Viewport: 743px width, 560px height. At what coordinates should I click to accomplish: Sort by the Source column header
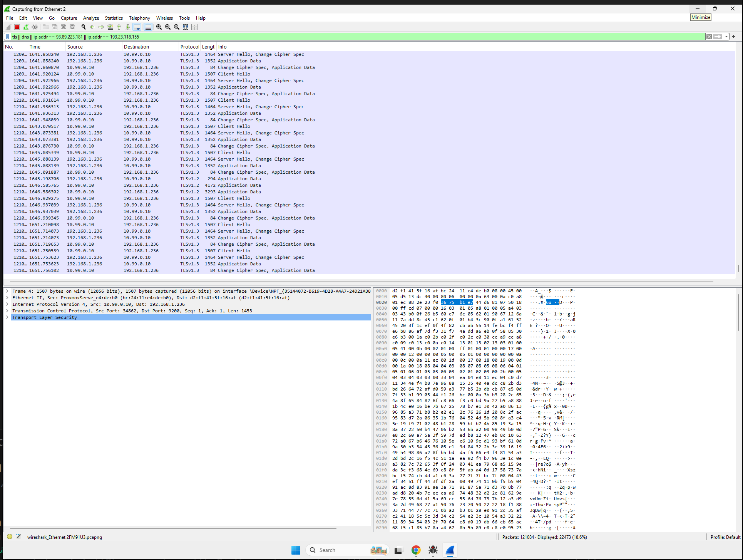click(94, 47)
